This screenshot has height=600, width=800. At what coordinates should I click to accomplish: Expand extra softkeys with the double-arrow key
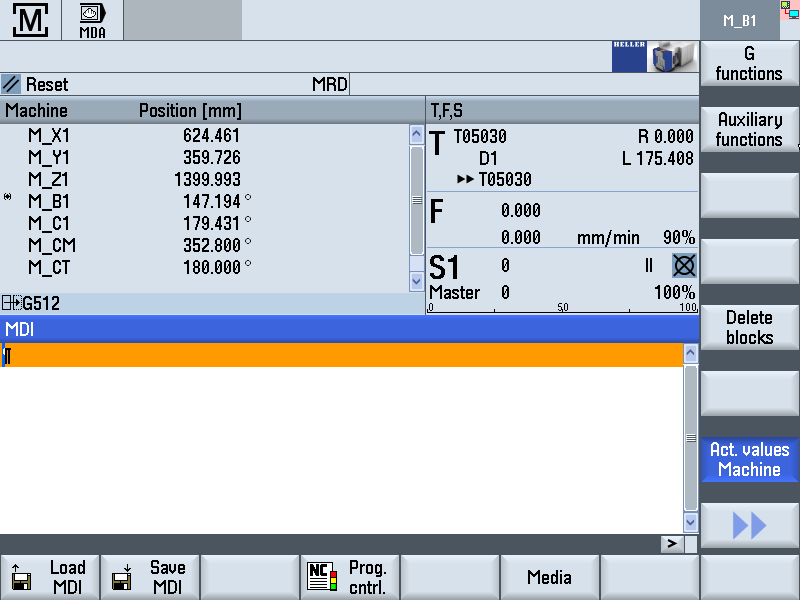point(749,525)
